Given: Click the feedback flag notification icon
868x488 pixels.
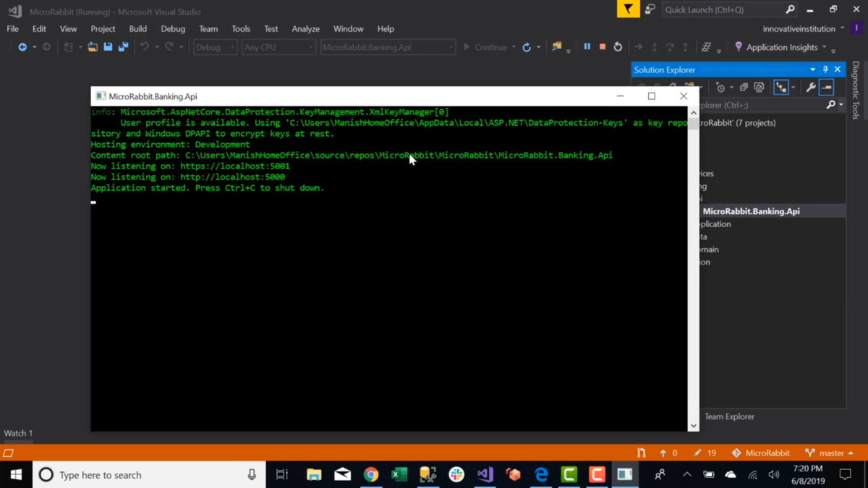Looking at the screenshot, I should (x=628, y=9).
